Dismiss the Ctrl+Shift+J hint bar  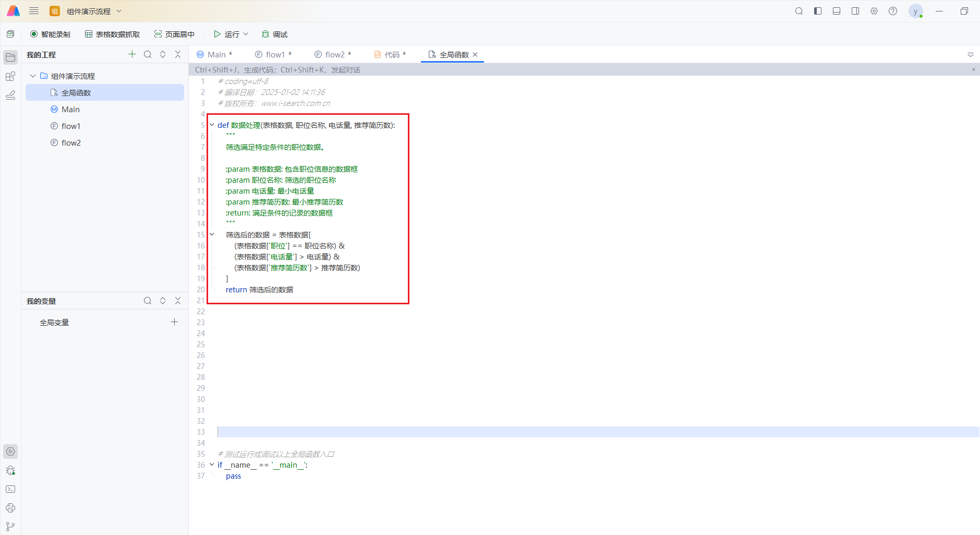[973, 69]
